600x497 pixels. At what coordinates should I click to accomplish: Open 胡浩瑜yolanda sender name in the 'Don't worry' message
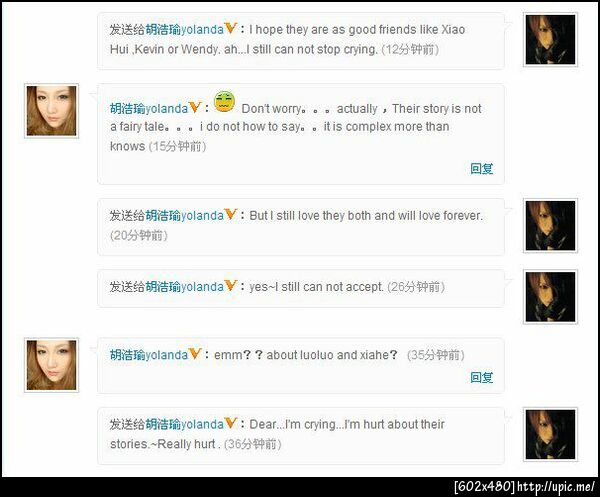[x=149, y=109]
